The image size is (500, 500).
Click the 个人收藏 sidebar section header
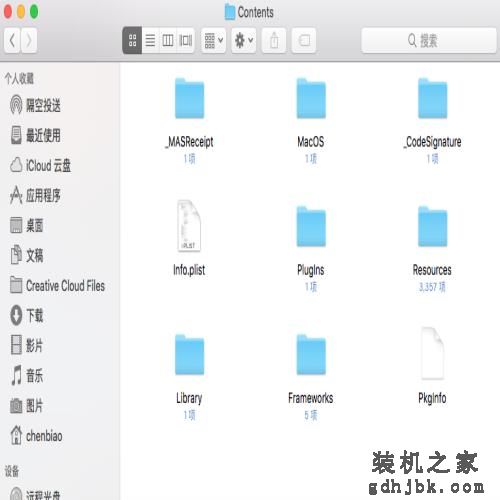pos(19,78)
